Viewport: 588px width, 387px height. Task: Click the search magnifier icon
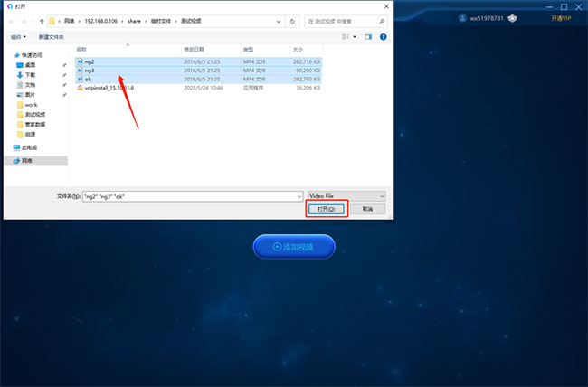click(x=382, y=22)
